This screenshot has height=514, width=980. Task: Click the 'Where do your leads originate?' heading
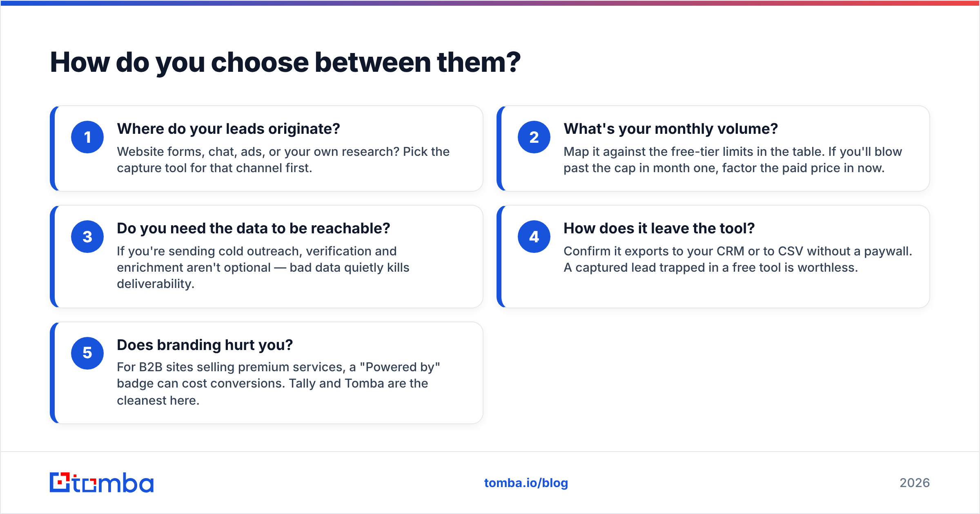click(x=228, y=129)
